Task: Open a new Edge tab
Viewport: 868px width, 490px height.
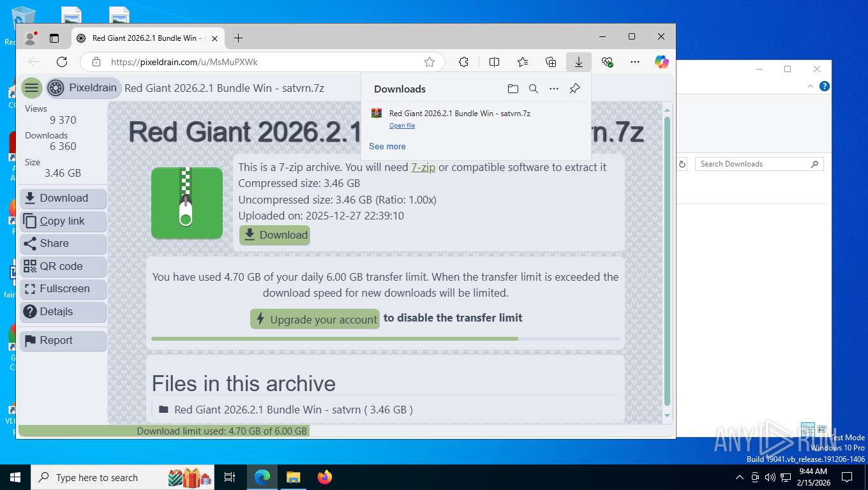Action: (238, 38)
